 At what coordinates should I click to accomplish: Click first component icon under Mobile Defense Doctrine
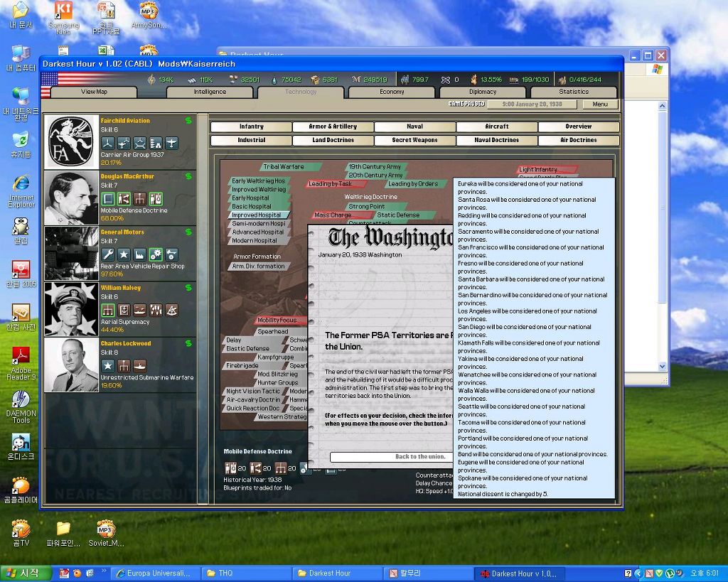tap(230, 468)
